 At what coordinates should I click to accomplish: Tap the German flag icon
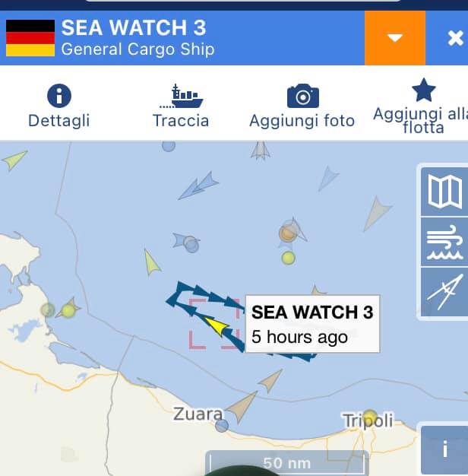30,38
